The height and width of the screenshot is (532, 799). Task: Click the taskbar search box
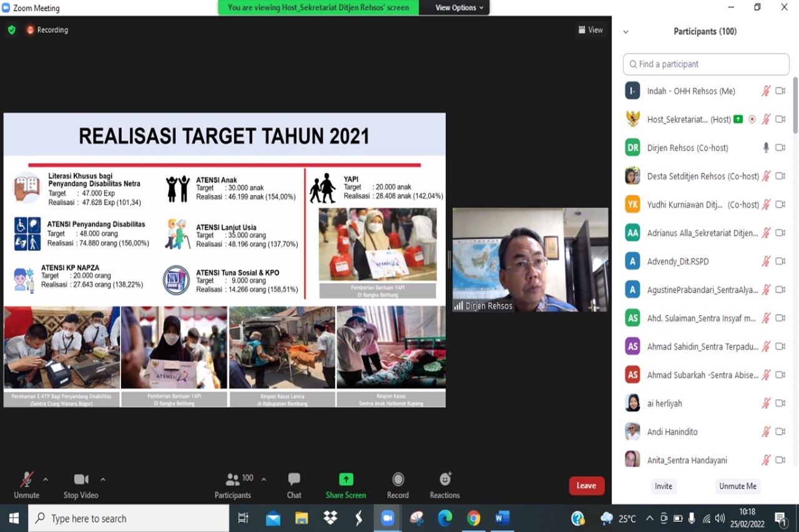coord(129,518)
